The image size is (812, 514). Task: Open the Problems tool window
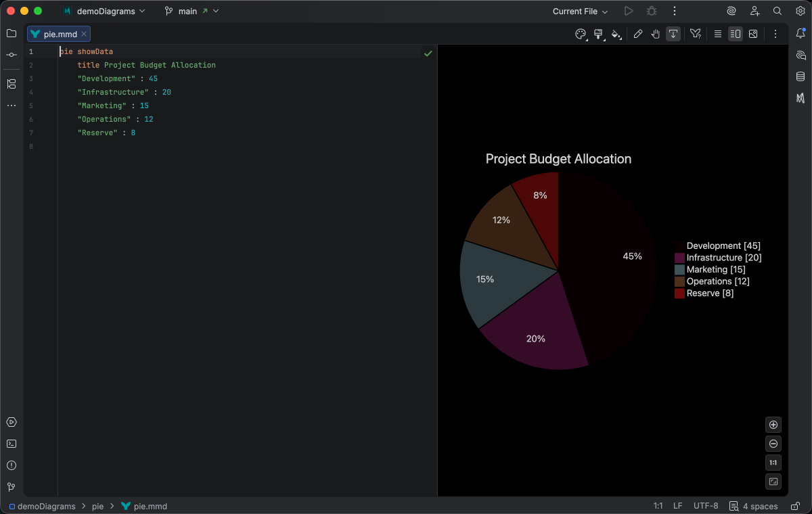[x=12, y=465]
